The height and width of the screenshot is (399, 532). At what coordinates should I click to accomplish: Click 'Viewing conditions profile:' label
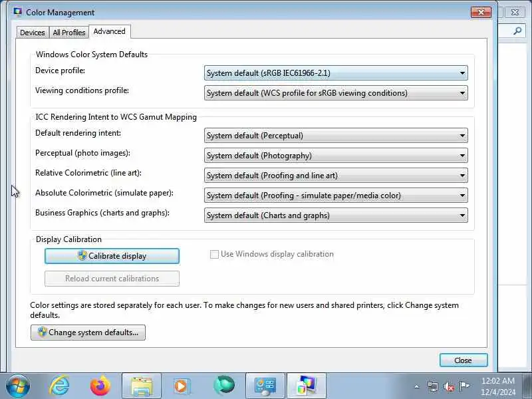82,90
